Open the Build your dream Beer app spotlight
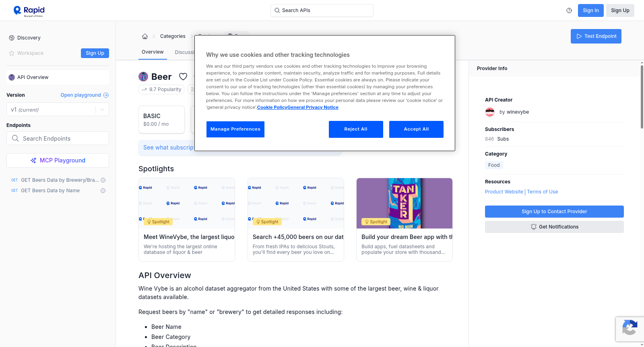644x347 pixels. 405,220
